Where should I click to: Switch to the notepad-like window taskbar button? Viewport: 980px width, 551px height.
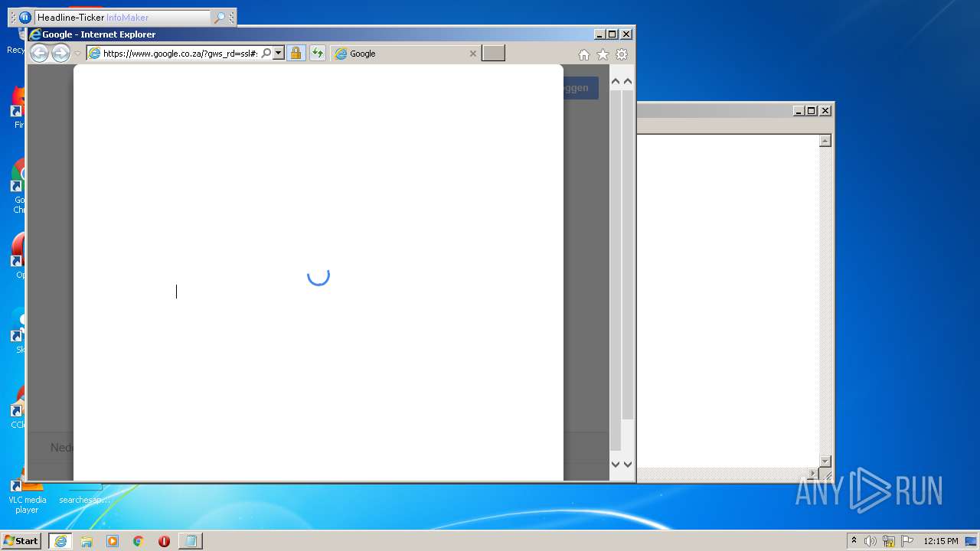191,541
